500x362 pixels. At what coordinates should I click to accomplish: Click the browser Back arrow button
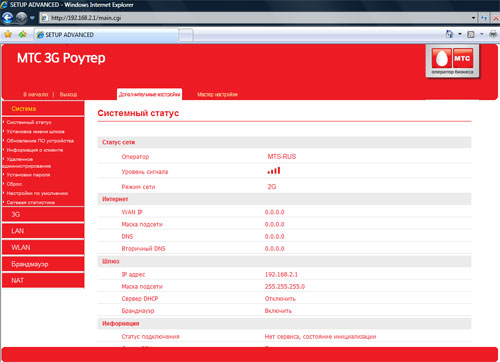tap(7, 18)
